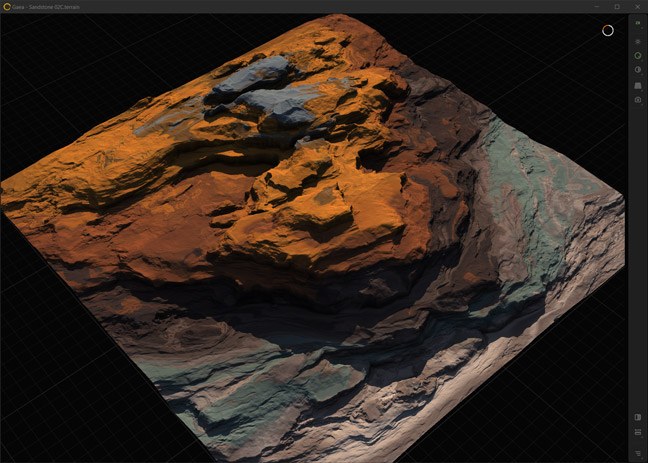Switch to the split panel layout icon
This screenshot has width=648, height=463.
(x=638, y=417)
